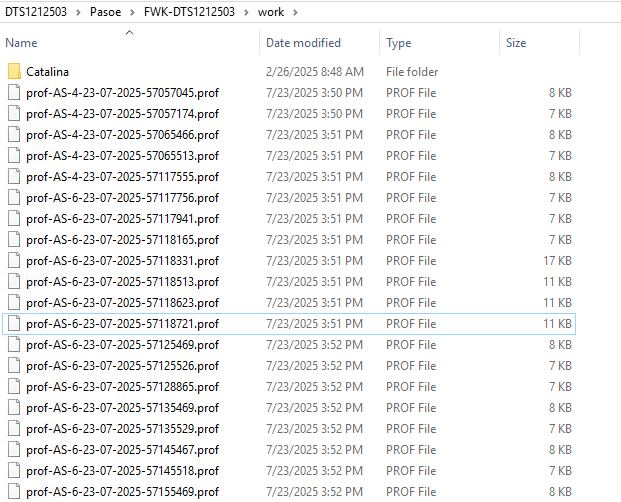Expand chevron after work breadcrumb
Image resolution: width=621 pixels, height=502 pixels.
[x=295, y=12]
